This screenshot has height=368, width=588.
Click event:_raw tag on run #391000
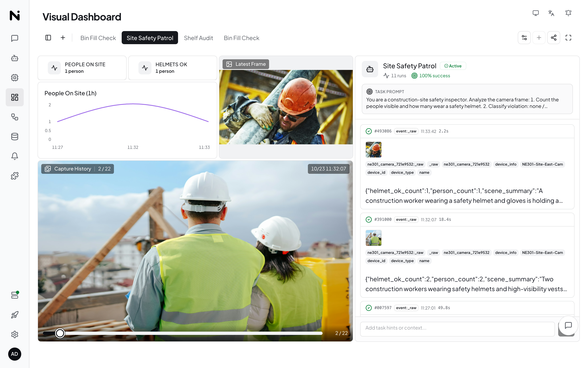click(x=406, y=220)
